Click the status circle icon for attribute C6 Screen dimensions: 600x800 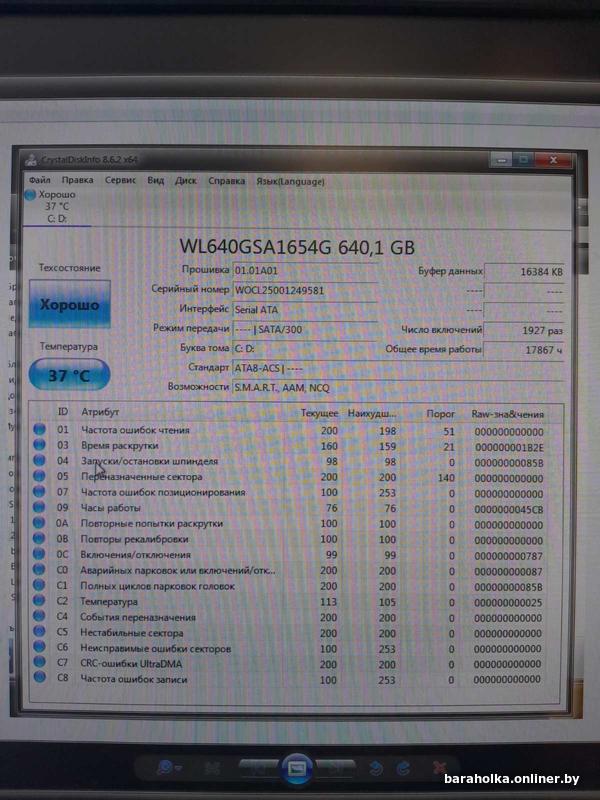coord(39,647)
